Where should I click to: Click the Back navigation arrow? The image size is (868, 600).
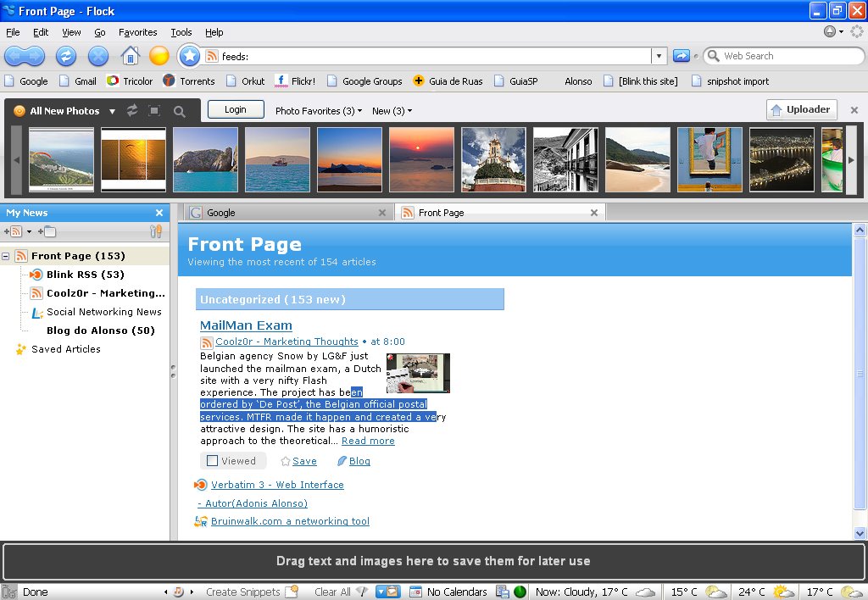point(14,56)
